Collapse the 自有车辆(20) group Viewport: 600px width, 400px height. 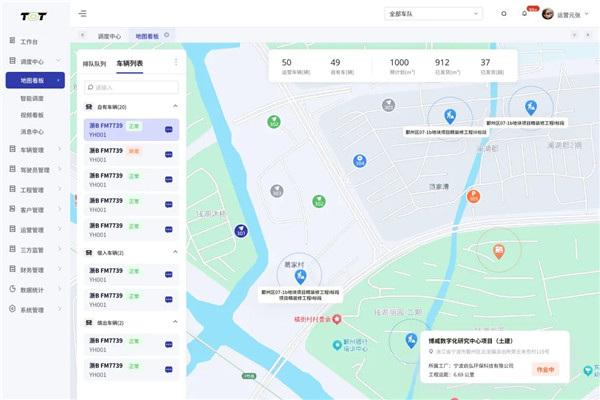click(176, 106)
